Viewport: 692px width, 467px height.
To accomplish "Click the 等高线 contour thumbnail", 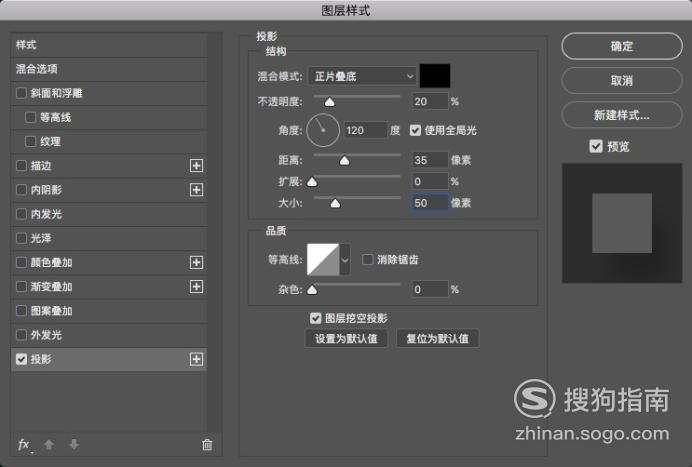I will (323, 260).
